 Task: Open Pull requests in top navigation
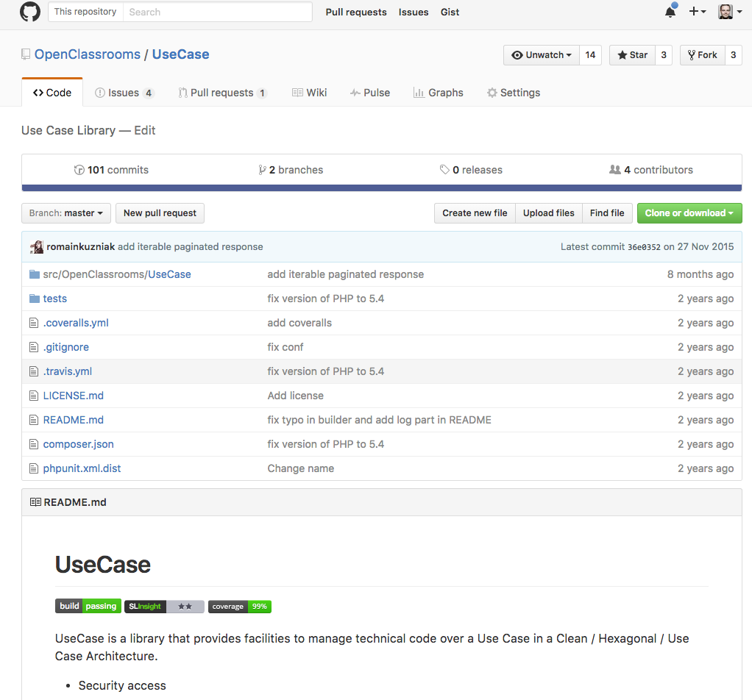click(x=356, y=12)
